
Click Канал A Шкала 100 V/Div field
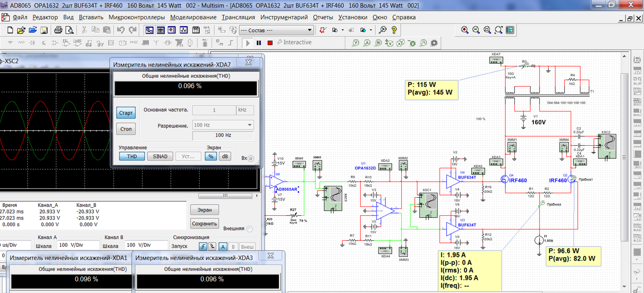point(78,245)
